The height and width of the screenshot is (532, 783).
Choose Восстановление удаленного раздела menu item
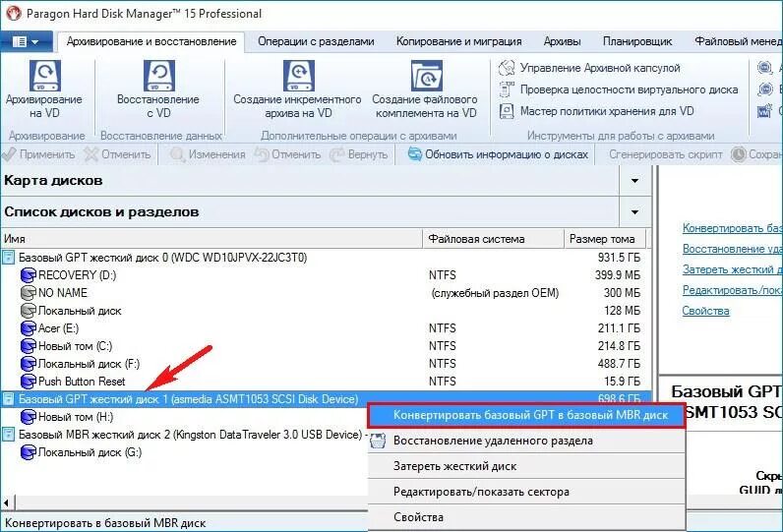coord(527,442)
